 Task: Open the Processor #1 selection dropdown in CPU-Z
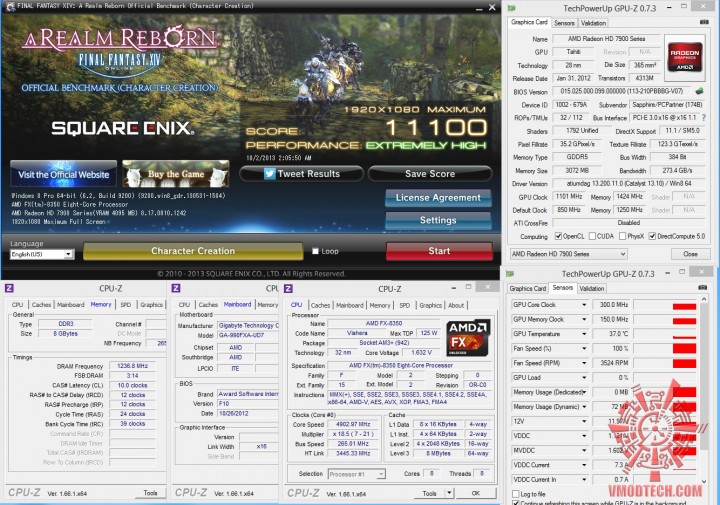357,474
